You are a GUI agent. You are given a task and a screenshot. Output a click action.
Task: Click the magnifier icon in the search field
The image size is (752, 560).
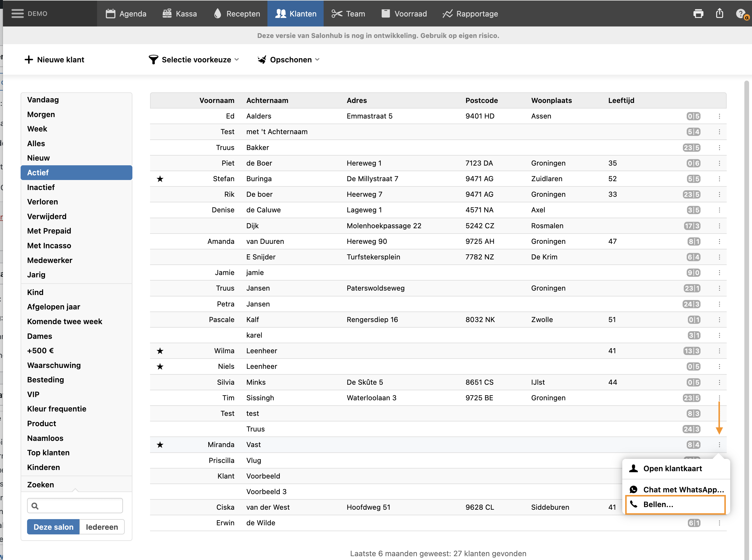click(35, 506)
